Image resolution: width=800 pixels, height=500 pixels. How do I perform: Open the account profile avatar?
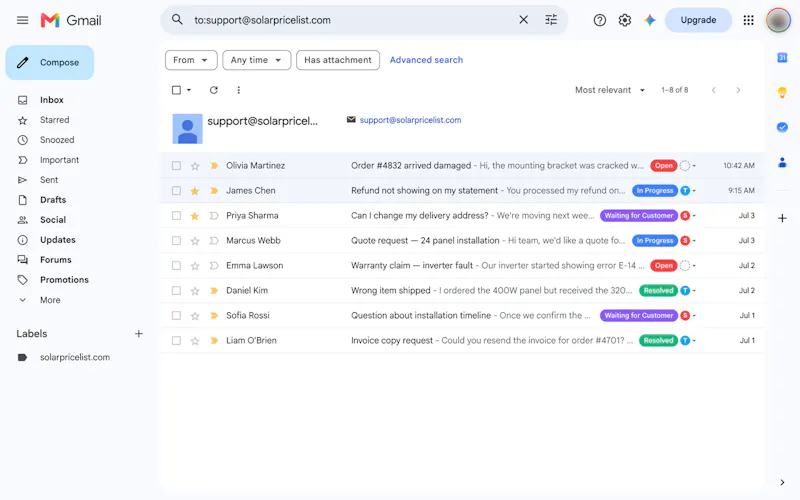click(778, 20)
